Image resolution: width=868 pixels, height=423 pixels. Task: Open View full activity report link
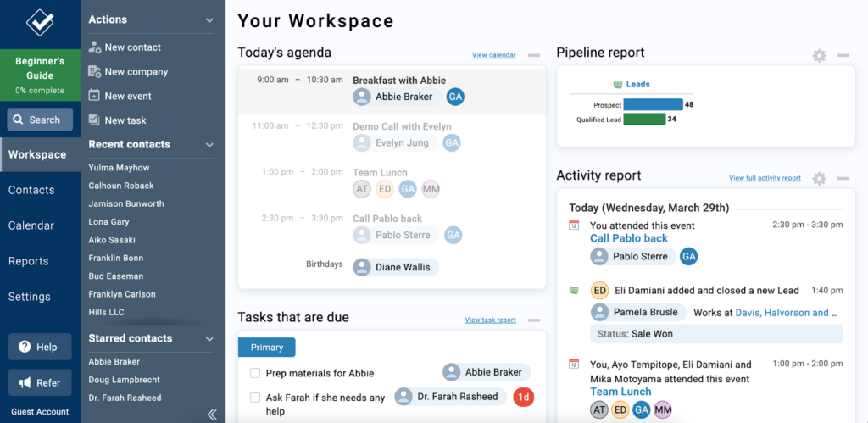click(765, 178)
